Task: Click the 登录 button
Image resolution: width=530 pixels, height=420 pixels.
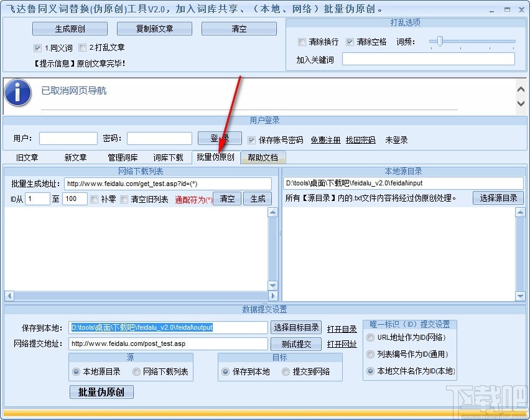Action: click(x=220, y=138)
